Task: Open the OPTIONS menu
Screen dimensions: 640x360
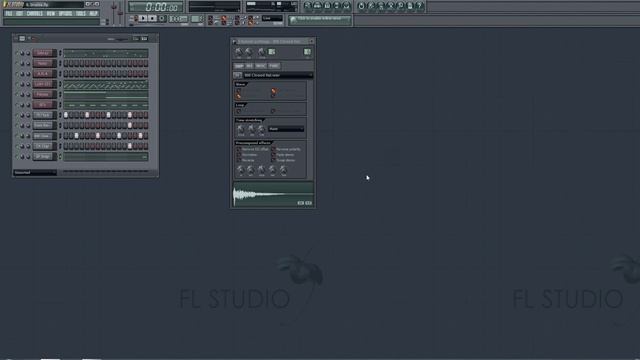Action: [x=65, y=13]
